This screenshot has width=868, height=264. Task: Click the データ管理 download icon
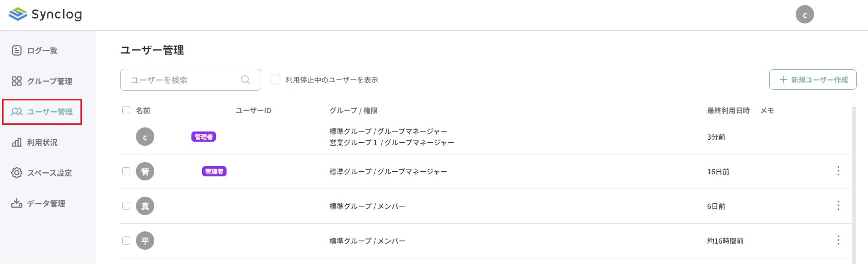point(17,203)
